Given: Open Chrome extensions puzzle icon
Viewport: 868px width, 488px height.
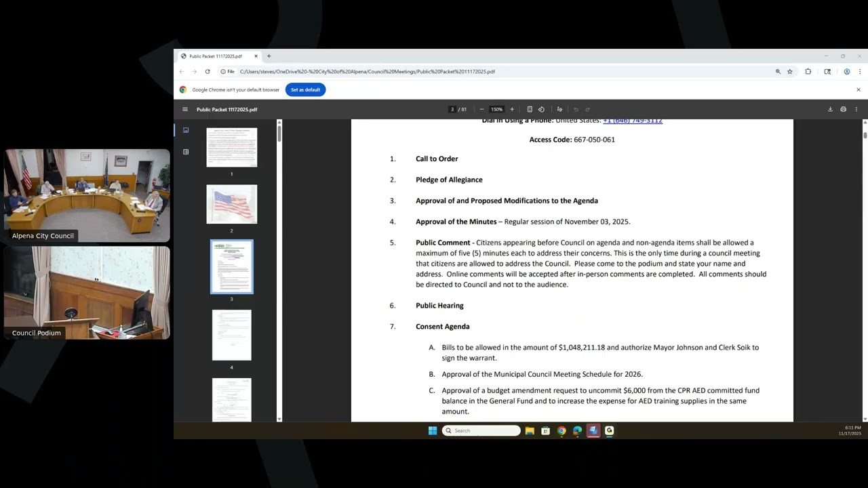Looking at the screenshot, I should [x=808, y=71].
